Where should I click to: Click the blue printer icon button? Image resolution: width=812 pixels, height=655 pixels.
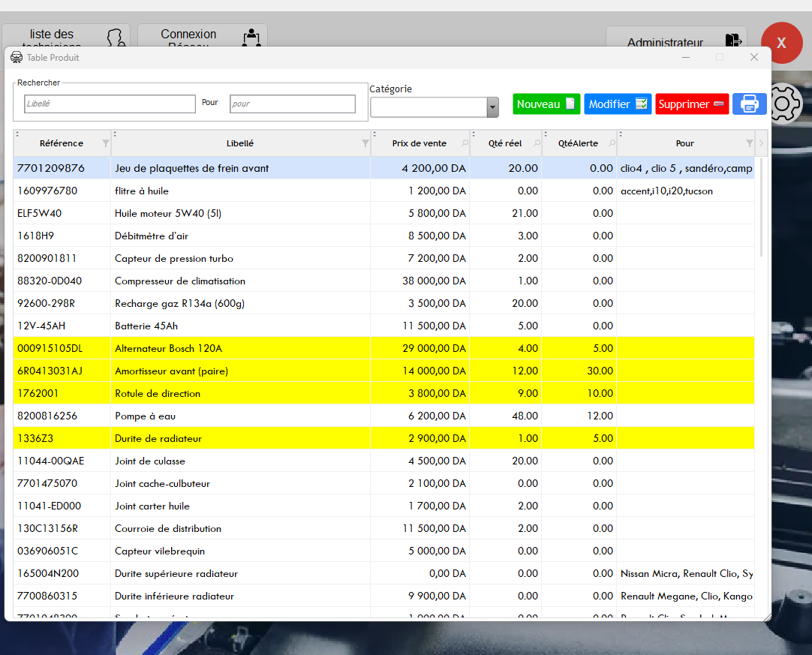coord(749,104)
